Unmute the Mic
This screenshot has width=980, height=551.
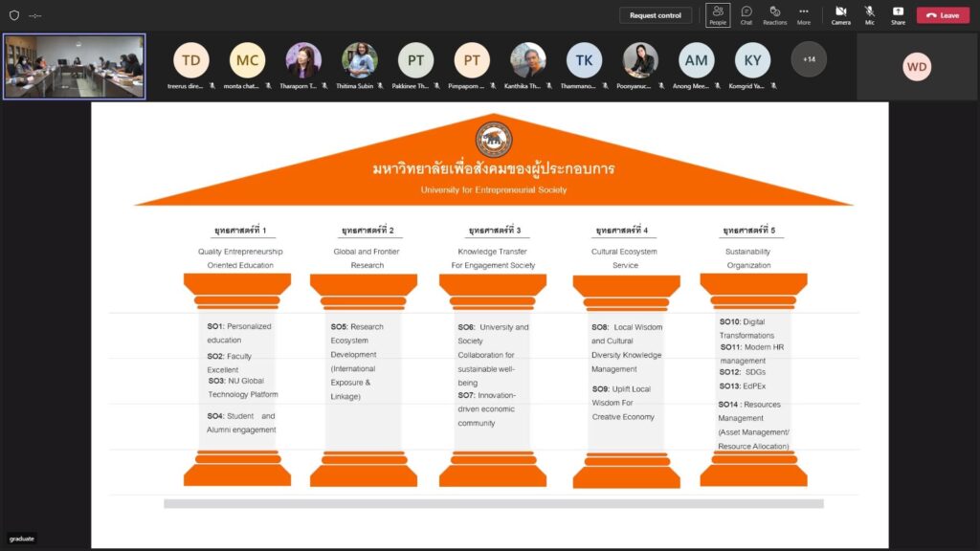point(869,15)
